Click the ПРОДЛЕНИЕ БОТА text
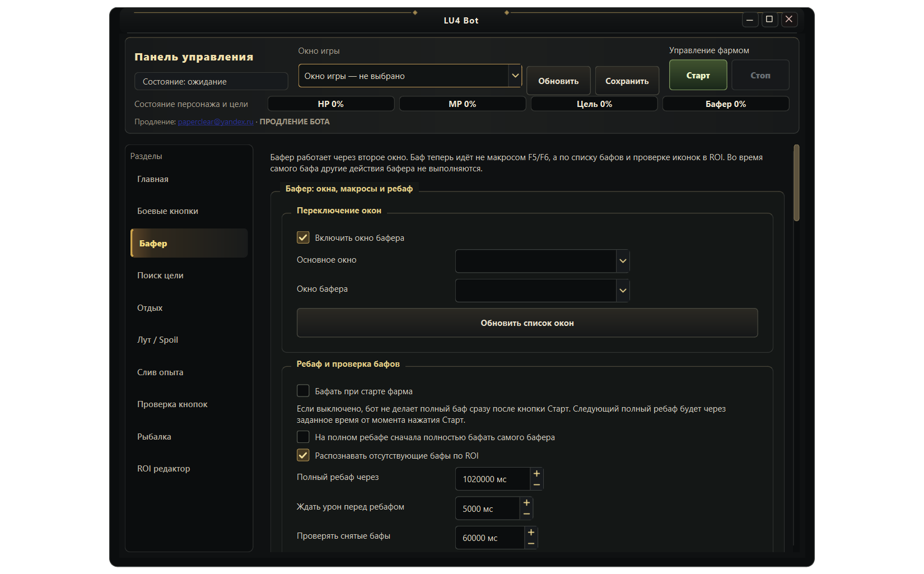 tap(295, 122)
